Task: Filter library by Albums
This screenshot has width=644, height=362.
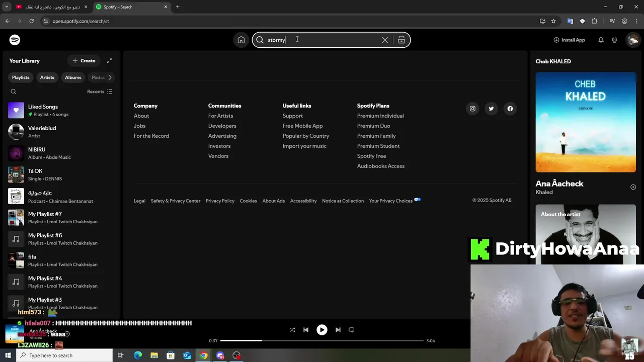Action: click(73, 77)
